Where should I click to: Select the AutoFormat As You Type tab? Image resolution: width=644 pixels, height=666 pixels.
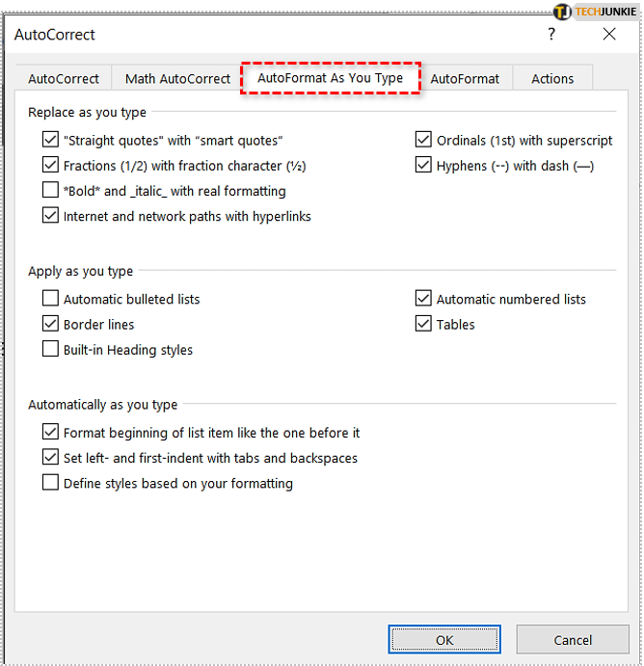[330, 78]
